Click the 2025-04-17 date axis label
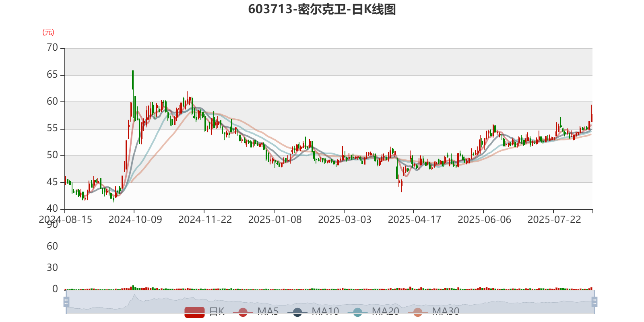This screenshot has width=644, height=322. coord(415,220)
